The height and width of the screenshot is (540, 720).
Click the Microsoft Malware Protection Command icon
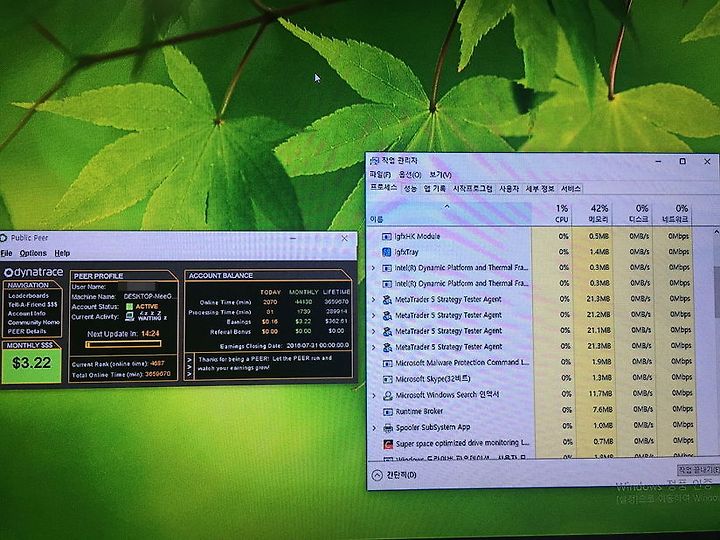coord(387,363)
